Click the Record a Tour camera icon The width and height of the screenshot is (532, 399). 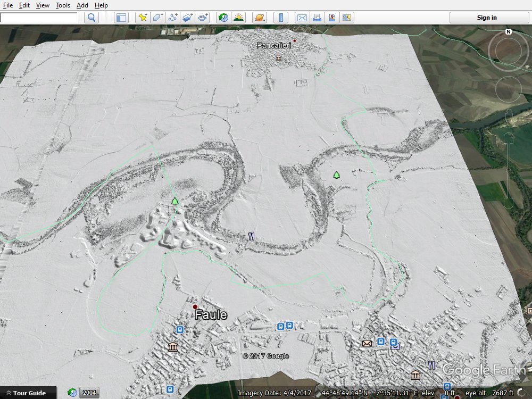coord(203,18)
